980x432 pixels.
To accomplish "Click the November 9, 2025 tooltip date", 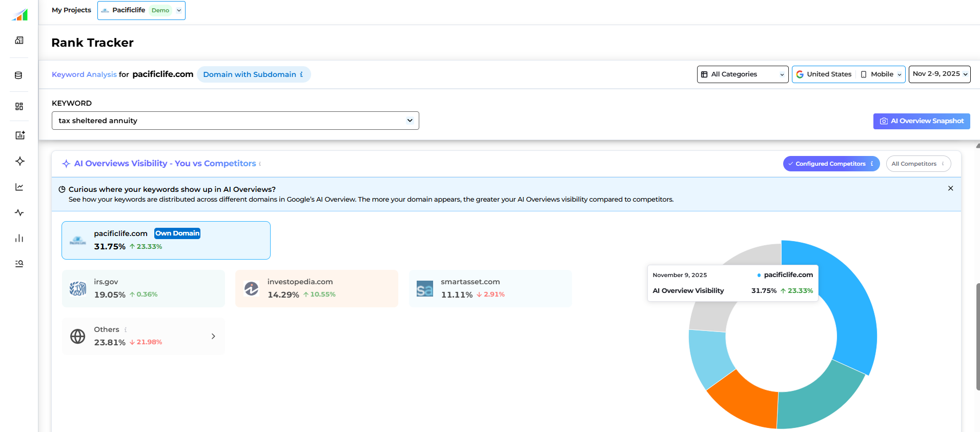I will coord(680,275).
